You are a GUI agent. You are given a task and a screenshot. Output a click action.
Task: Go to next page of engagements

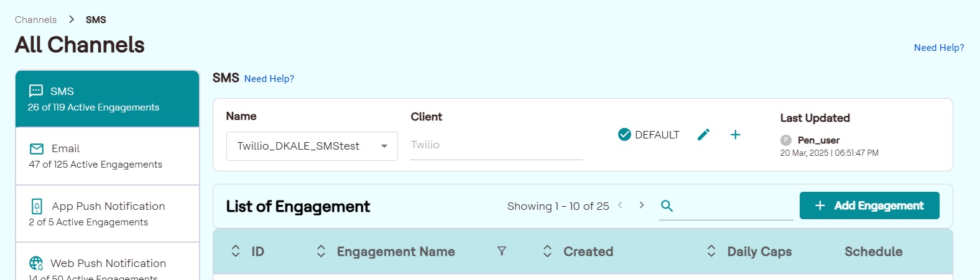642,205
